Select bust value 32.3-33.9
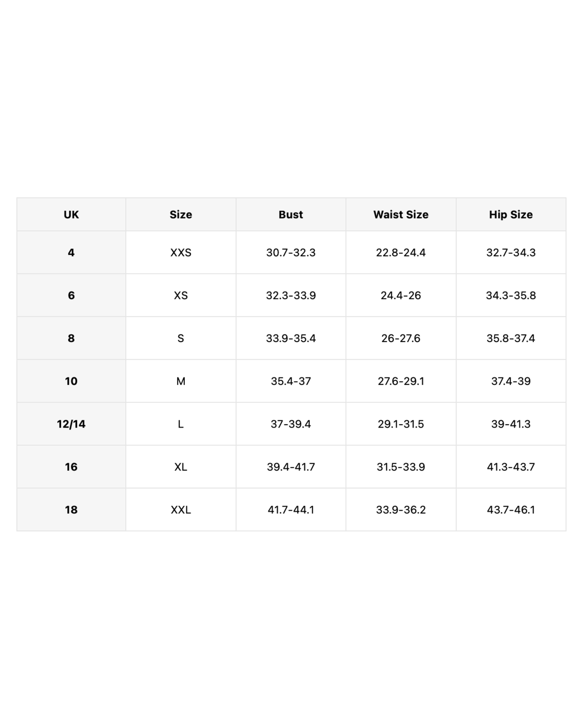The height and width of the screenshot is (728, 582). 291,295
